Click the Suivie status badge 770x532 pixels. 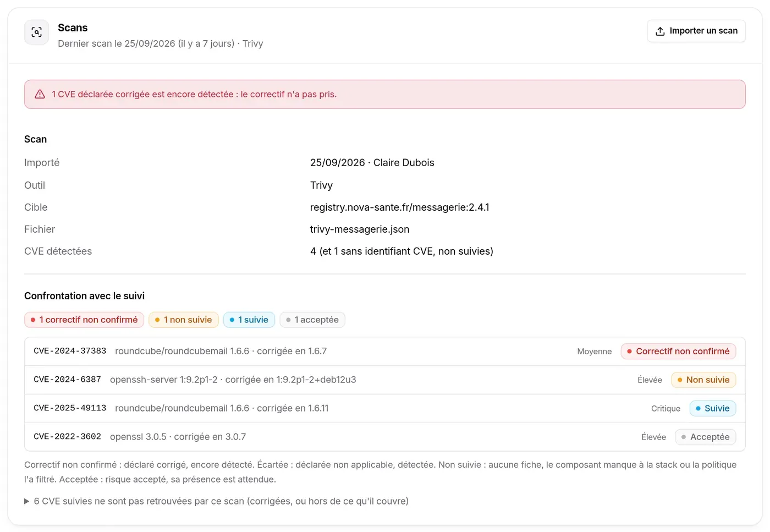point(713,409)
